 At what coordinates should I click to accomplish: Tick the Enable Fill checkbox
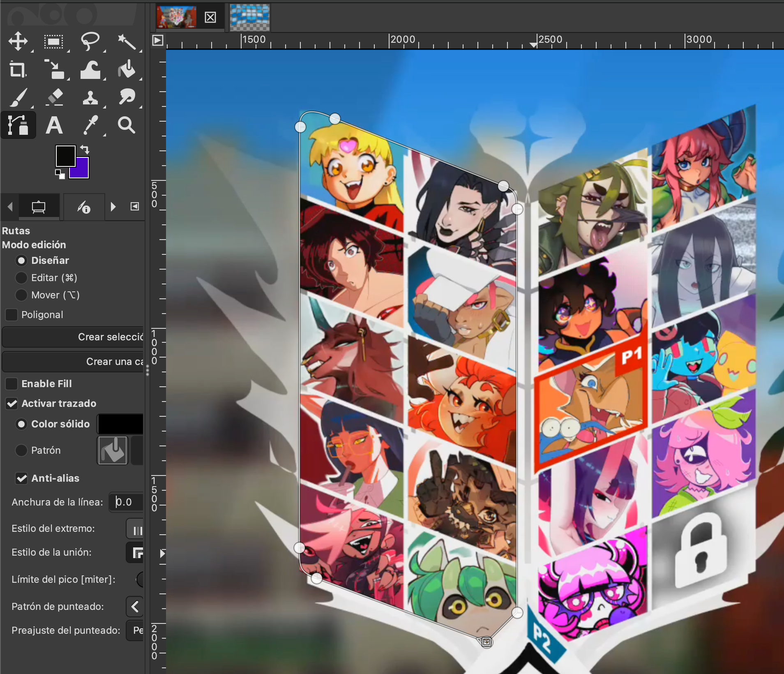12,384
